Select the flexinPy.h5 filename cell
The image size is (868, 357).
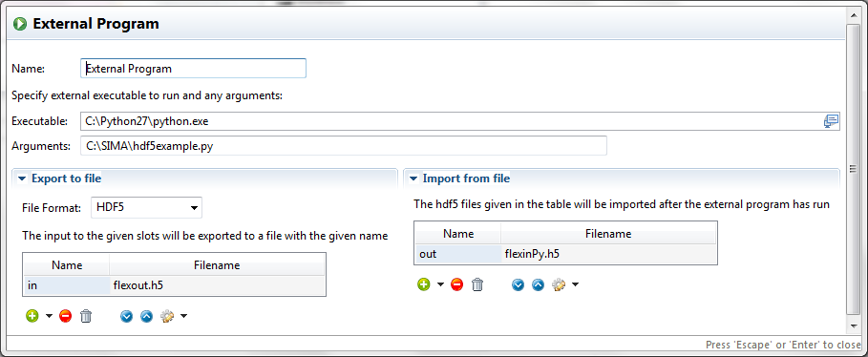tap(608, 254)
